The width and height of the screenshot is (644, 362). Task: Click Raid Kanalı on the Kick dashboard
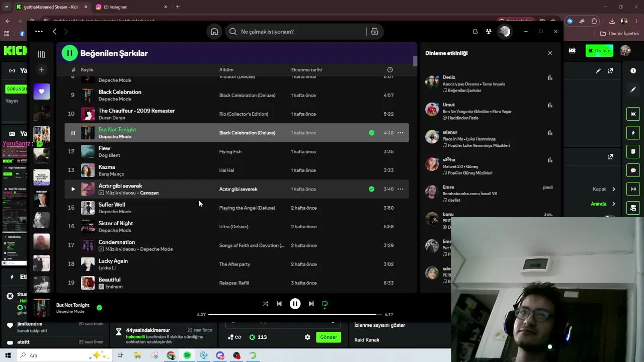(367, 340)
